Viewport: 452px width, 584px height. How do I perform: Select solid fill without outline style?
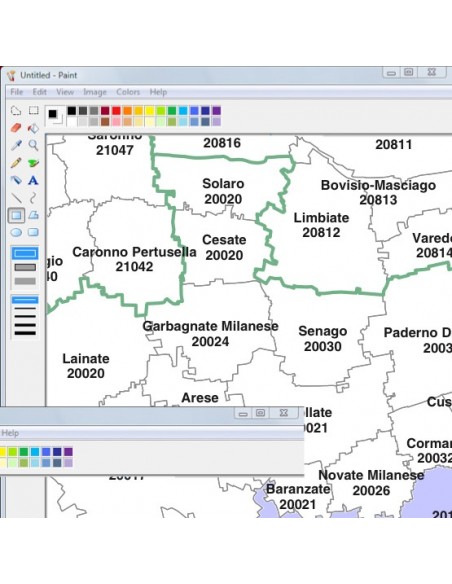[x=25, y=281]
